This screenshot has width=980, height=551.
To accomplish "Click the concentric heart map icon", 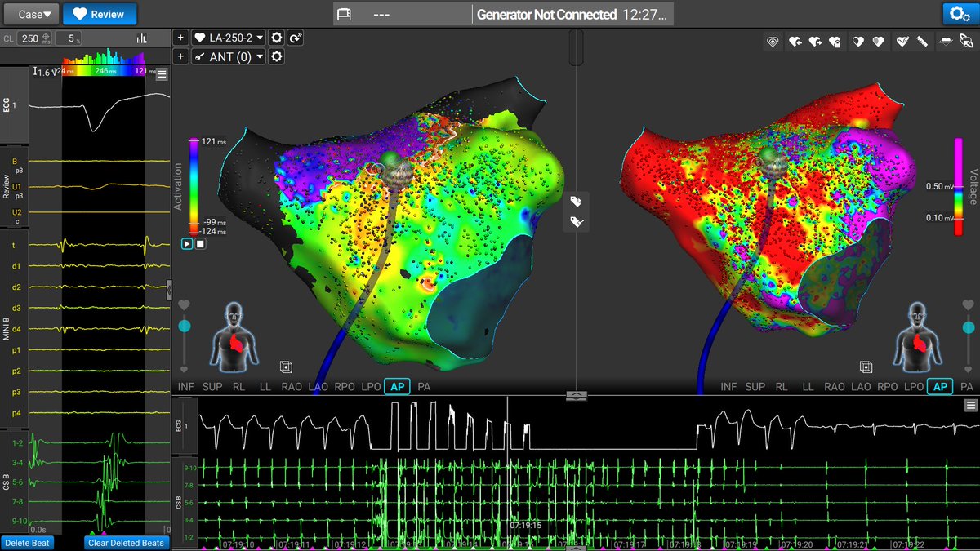I will point(773,42).
